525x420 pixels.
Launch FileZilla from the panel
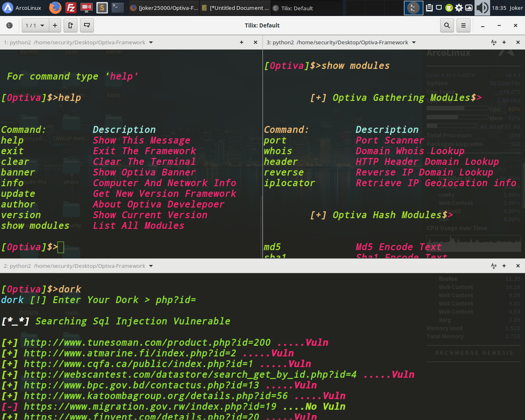71,7
